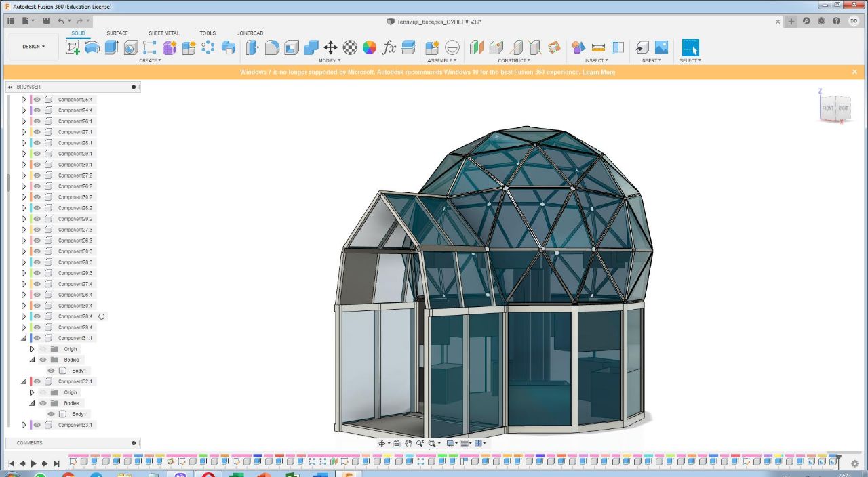
Task: Toggle Origin visibility under Component31:1
Action: click(x=43, y=349)
